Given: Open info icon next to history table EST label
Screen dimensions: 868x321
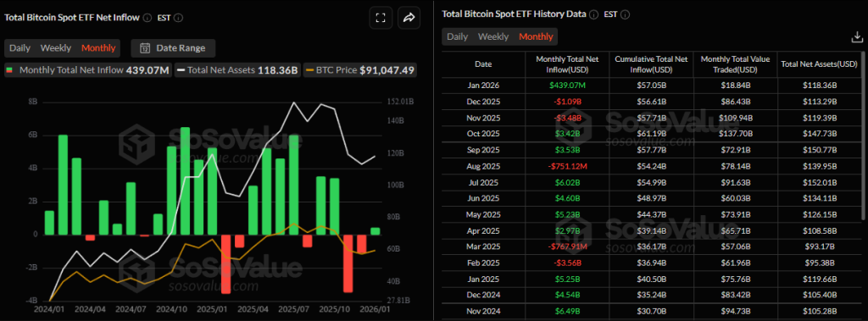Looking at the screenshot, I should coord(626,14).
